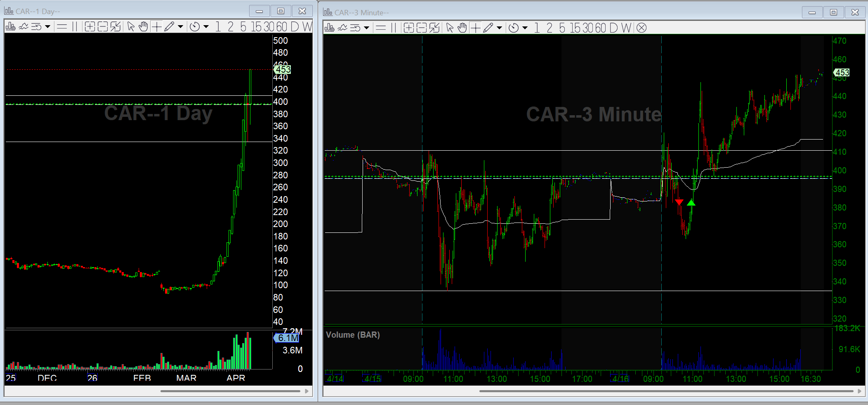Switch CAR 3 Minute chart to 30 minute interval

pyautogui.click(x=588, y=28)
